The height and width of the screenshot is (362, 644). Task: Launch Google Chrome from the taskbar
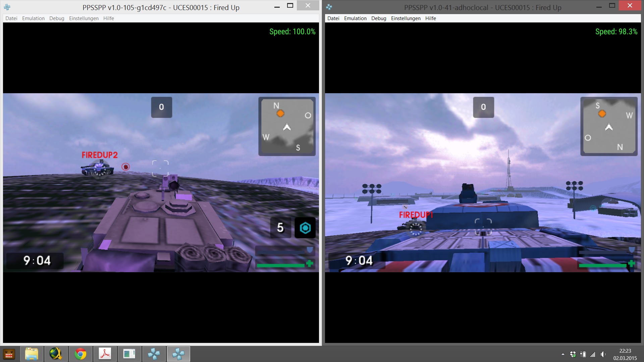(80, 354)
